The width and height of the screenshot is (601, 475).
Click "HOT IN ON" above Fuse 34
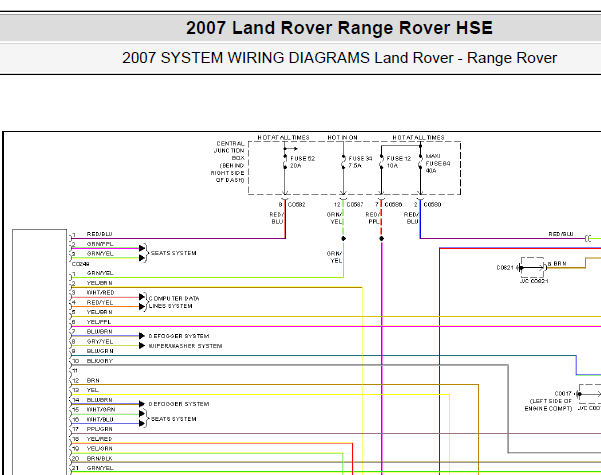click(x=342, y=137)
